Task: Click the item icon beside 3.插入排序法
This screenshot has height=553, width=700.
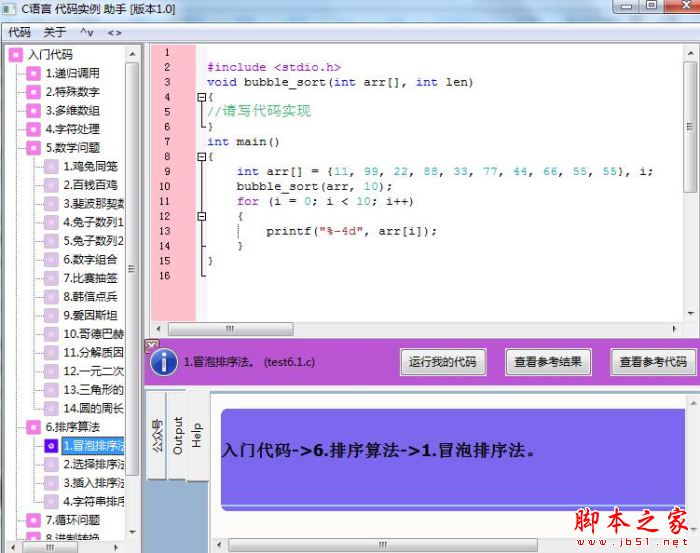Action: [51, 483]
